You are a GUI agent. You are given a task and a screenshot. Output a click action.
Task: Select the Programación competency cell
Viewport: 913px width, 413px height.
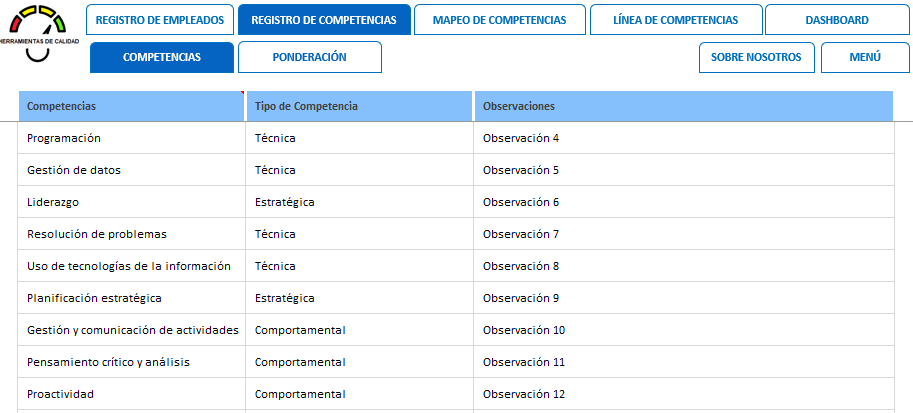pyautogui.click(x=131, y=138)
